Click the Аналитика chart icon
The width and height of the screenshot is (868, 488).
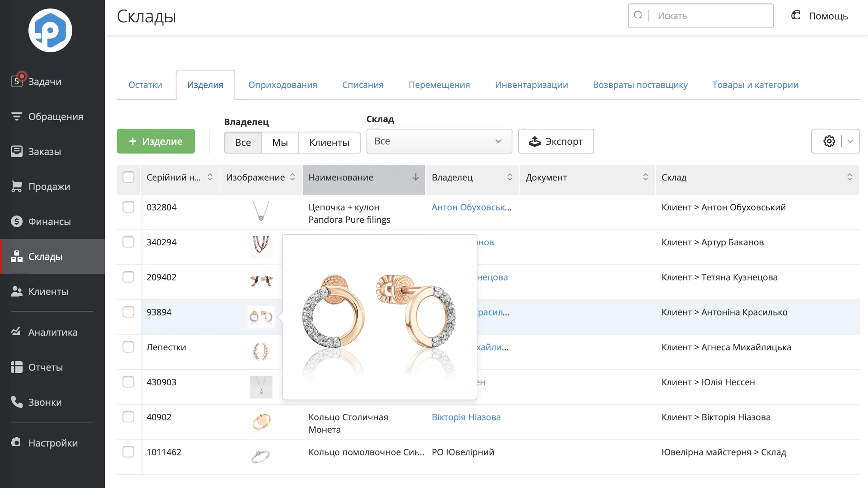16,331
